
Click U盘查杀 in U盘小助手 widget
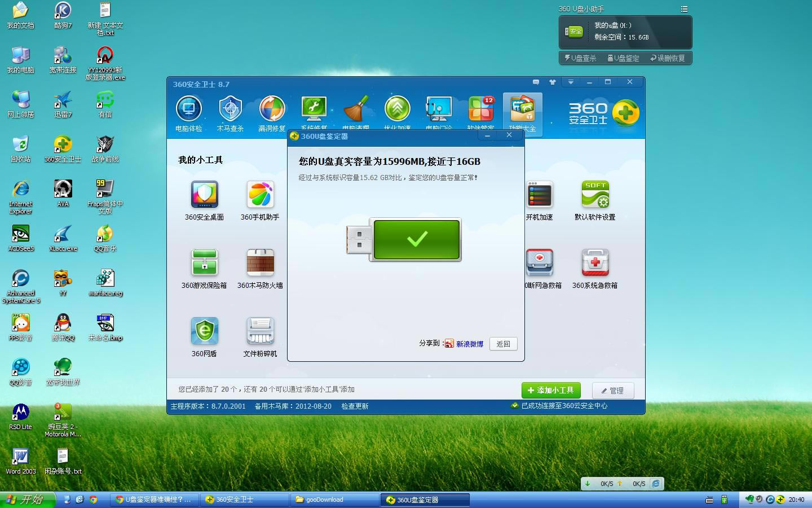(x=580, y=58)
